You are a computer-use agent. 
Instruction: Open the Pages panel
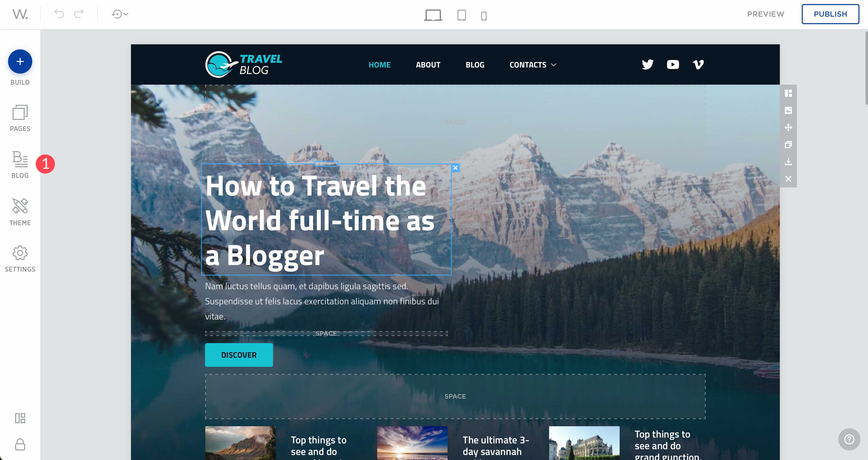tap(20, 118)
